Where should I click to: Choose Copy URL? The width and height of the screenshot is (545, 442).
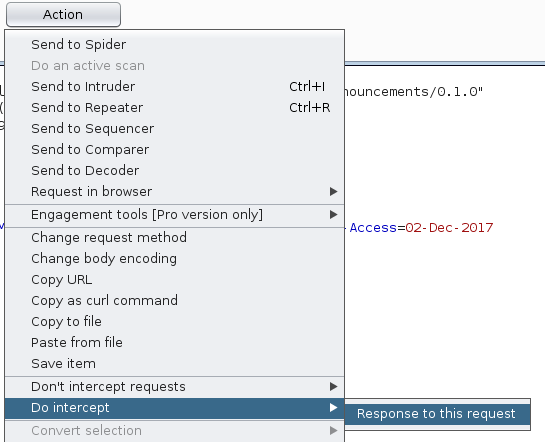174,279
